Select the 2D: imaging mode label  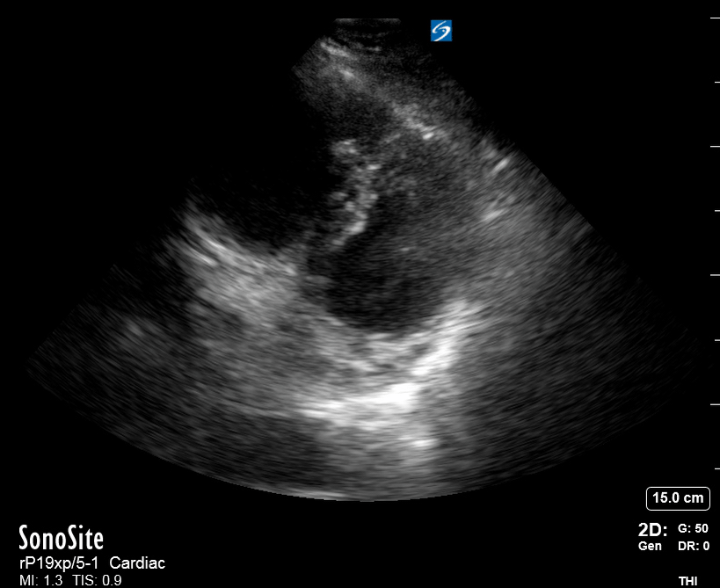[652, 530]
